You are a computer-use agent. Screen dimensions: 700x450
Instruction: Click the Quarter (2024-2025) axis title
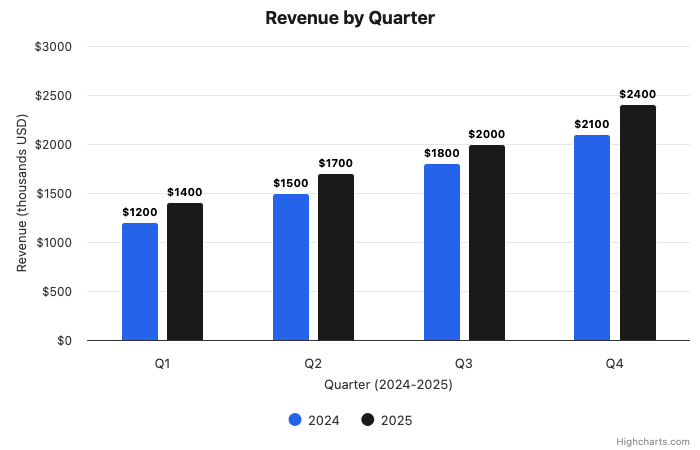[x=388, y=384]
